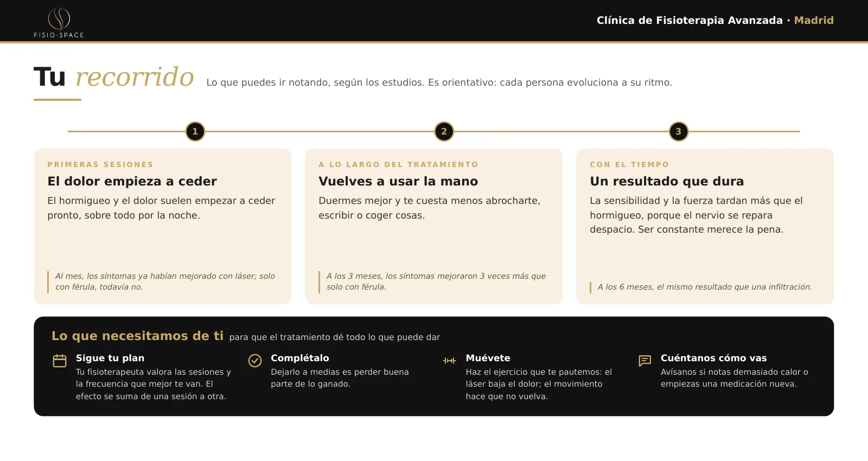This screenshot has width=868, height=461.
Task: Click the text 'Dejarlo a medias es perder buena'
Action: tap(340, 378)
